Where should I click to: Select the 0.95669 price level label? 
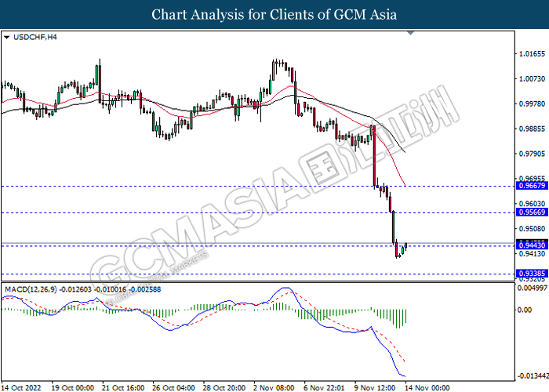[533, 212]
